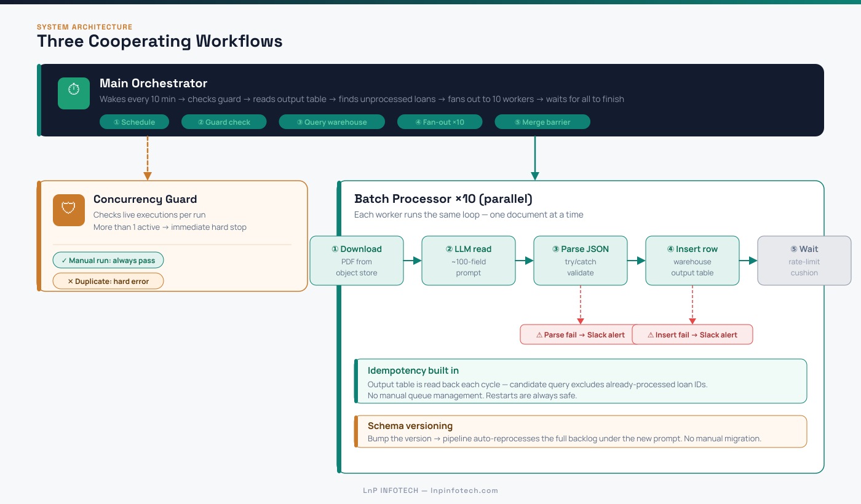Click the Query warehouse step pill
Screen dimensions: 861x504
click(332, 122)
